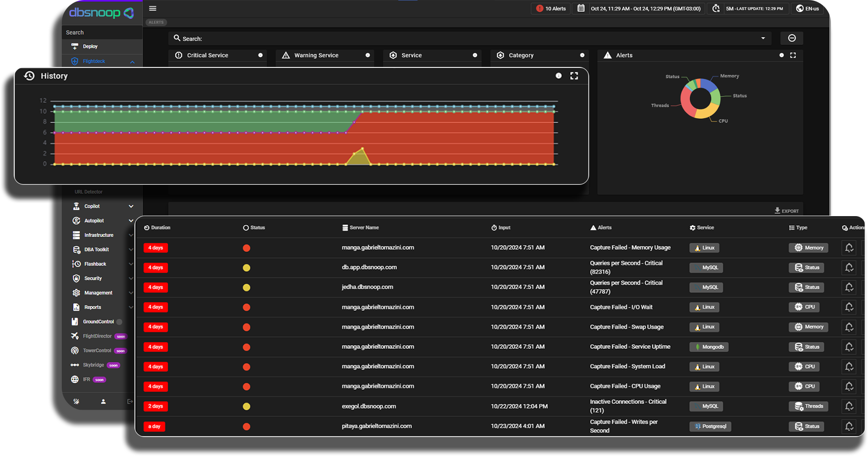
Task: Select TowerControl in the sidebar
Action: pos(97,351)
